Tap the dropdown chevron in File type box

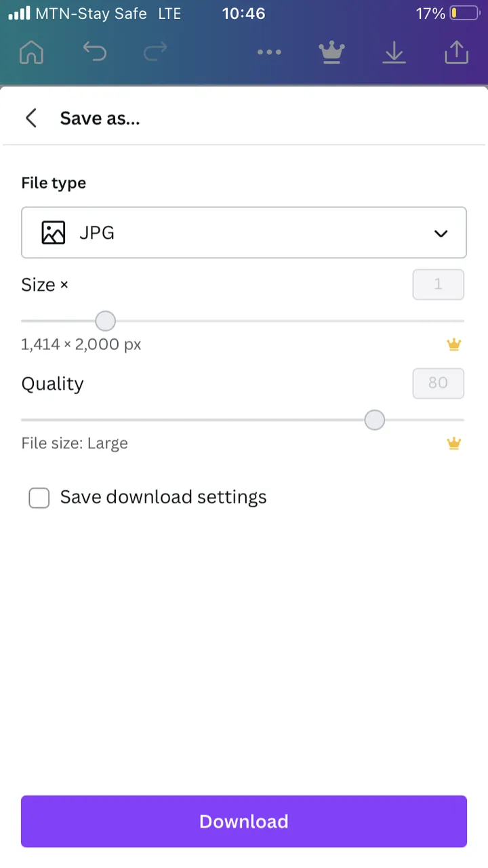pos(441,233)
